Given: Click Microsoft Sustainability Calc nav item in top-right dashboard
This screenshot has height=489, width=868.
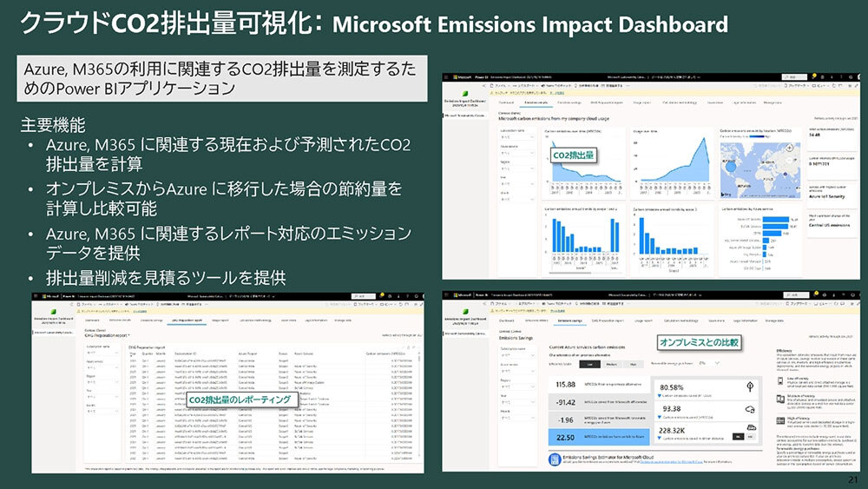Looking at the screenshot, I should click(465, 116).
